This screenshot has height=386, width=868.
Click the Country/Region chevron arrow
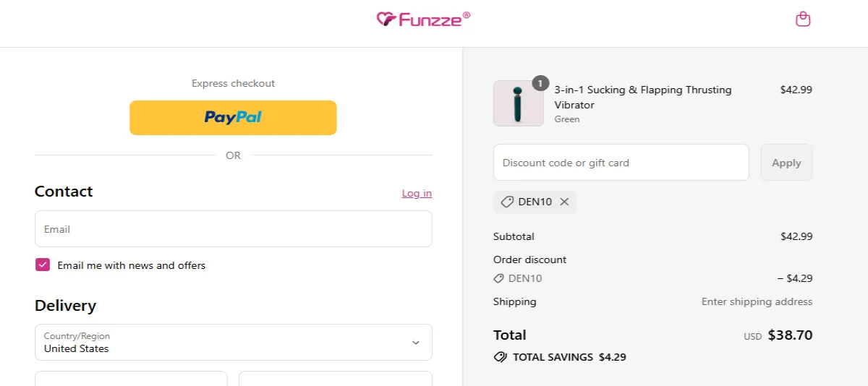415,343
